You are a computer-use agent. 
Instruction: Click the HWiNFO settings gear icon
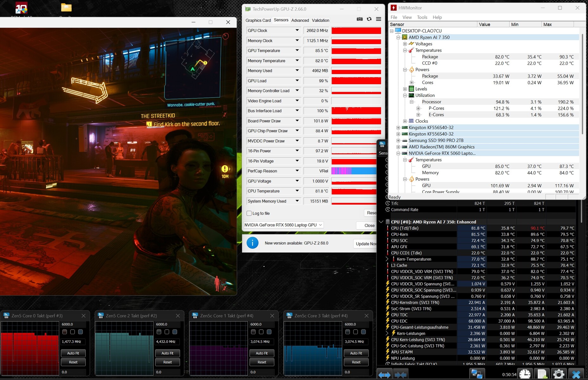[x=559, y=374]
